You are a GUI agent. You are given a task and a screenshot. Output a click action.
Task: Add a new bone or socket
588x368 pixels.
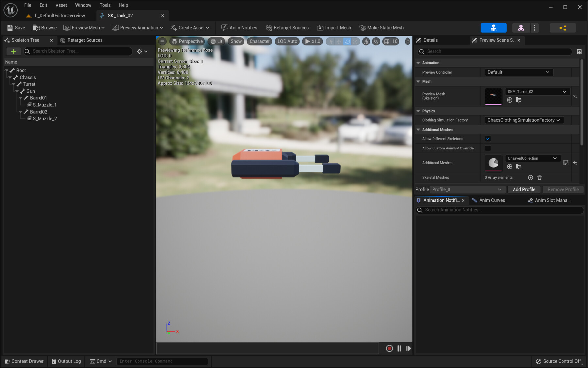click(x=13, y=51)
